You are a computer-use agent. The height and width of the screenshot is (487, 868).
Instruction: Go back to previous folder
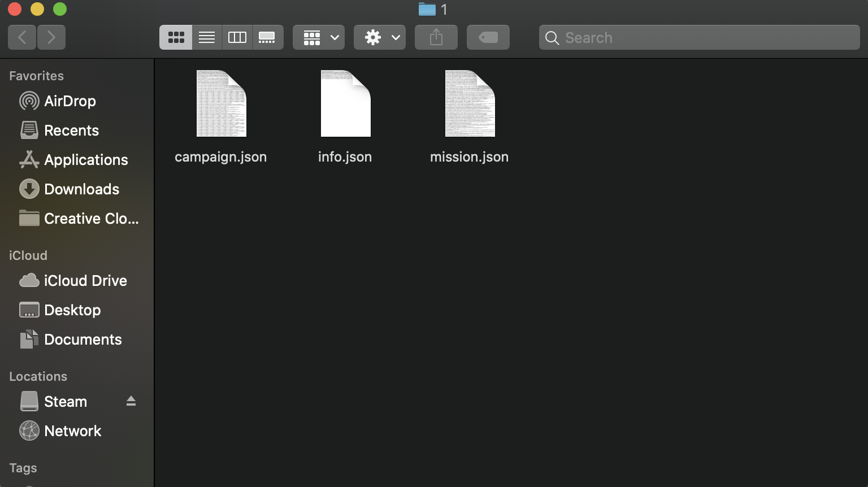coord(23,37)
